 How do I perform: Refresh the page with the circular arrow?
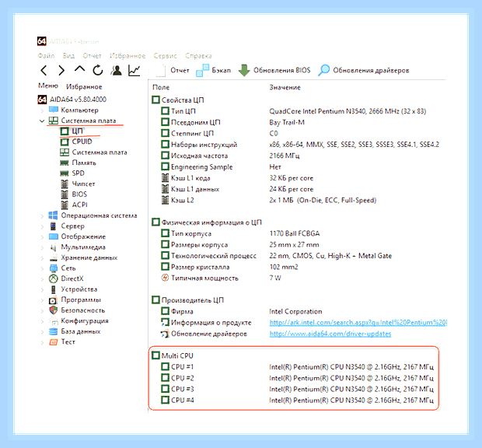point(98,71)
